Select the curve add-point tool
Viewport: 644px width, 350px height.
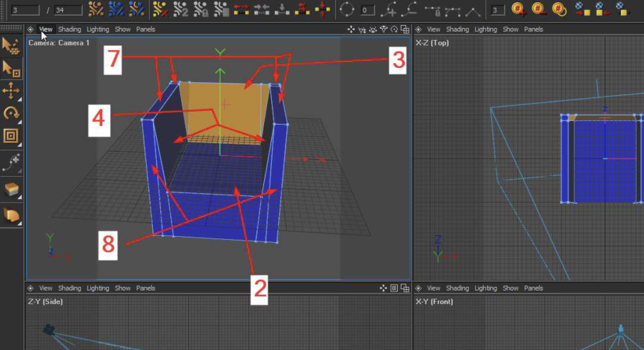(x=11, y=163)
